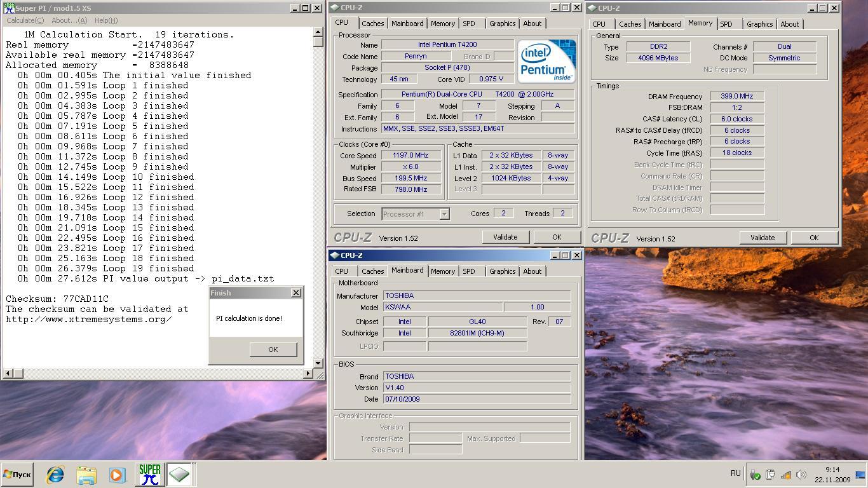
Task: Launch Windows Media Player from taskbar
Action: [117, 475]
